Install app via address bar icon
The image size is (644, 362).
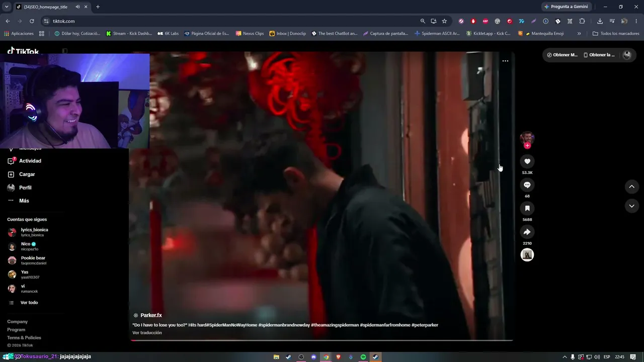434,21
